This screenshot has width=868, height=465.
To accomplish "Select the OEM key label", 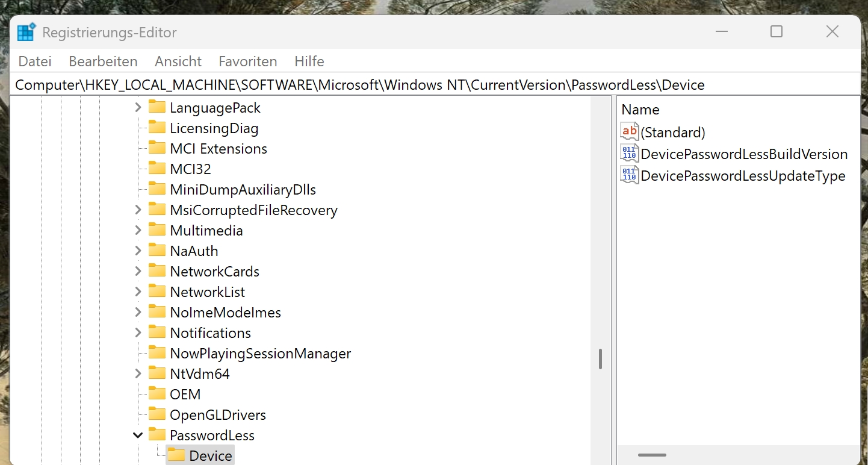I will click(185, 395).
